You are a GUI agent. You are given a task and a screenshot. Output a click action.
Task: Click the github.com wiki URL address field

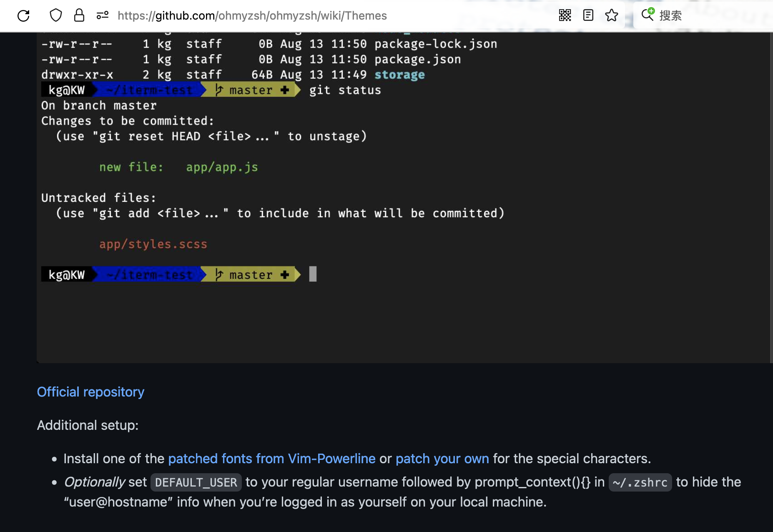(252, 15)
